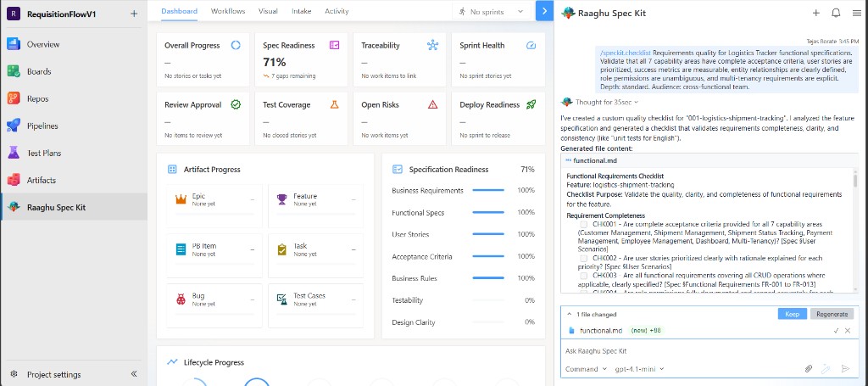Click the Bug ladybug icon
The height and width of the screenshot is (386, 868).
(x=181, y=299)
